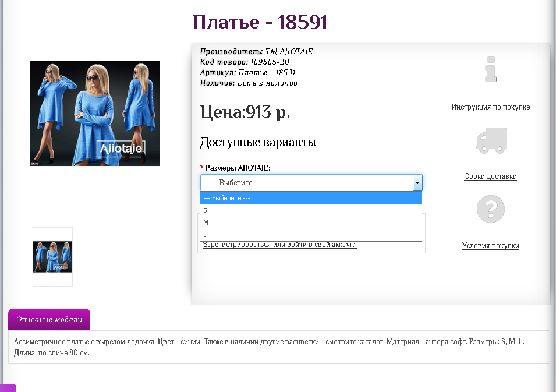Image resolution: width=556 pixels, height=392 pixels.
Task: Choose the highlighted --- Выберите --- option
Action: (x=311, y=198)
